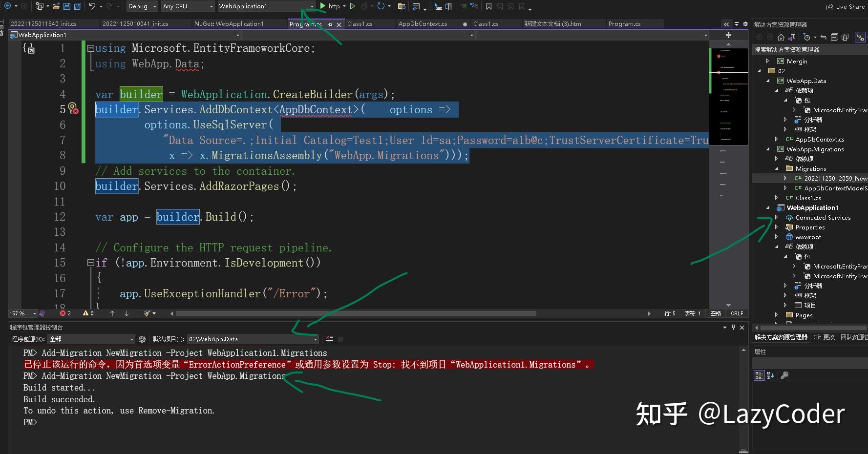Save the current file with the disk icon
This screenshot has width=868, height=454.
pyautogui.click(x=67, y=6)
